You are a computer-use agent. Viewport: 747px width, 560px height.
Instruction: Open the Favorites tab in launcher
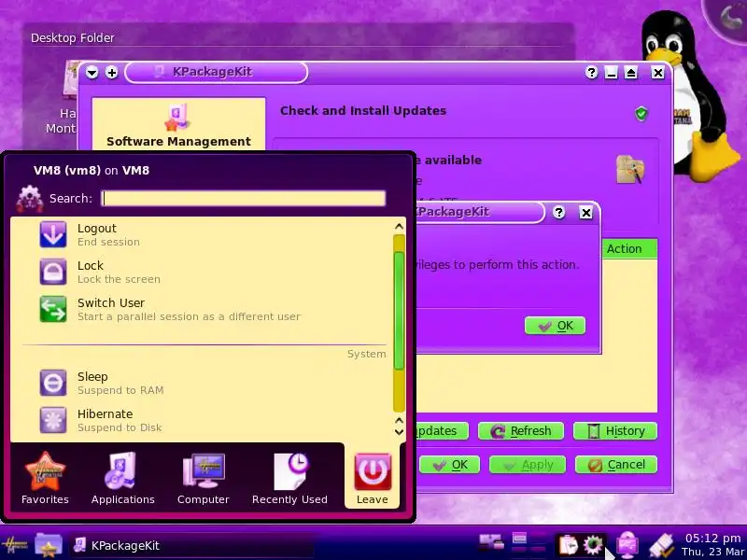click(45, 478)
